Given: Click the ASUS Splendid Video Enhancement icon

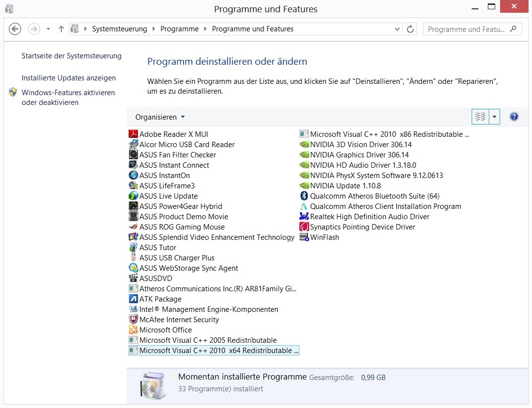Looking at the screenshot, I should click(x=133, y=237).
